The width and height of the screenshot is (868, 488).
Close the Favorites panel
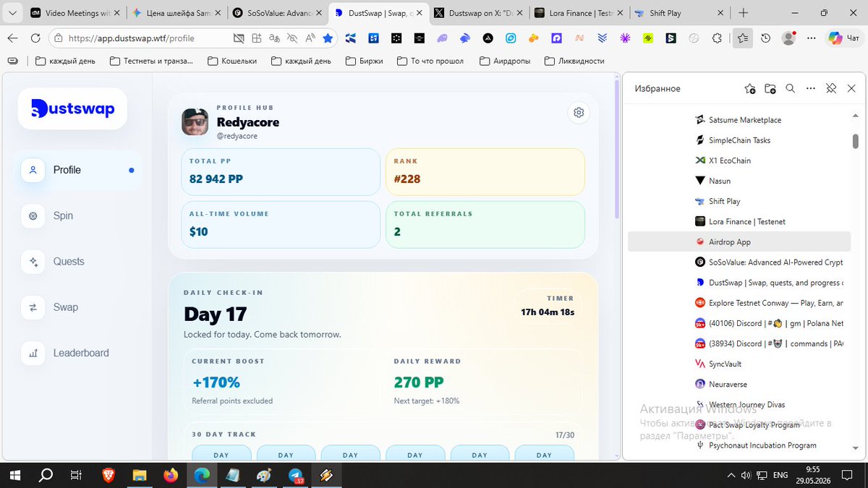pyautogui.click(x=851, y=89)
